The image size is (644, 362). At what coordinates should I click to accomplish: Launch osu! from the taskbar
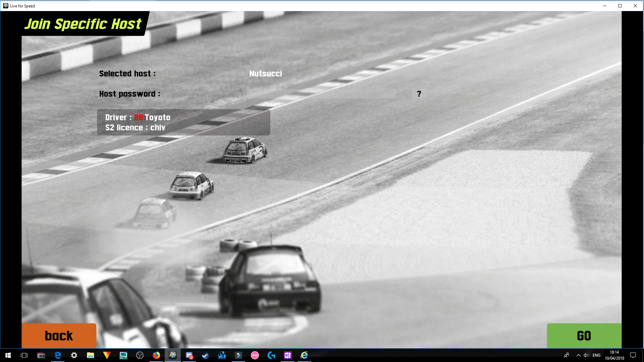pos(255,355)
